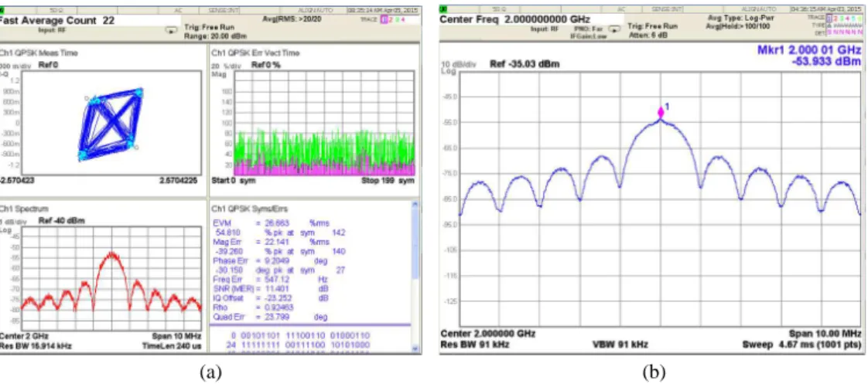Select the pink marker 1 diamond on trace
The image size is (868, 384).
(661, 112)
